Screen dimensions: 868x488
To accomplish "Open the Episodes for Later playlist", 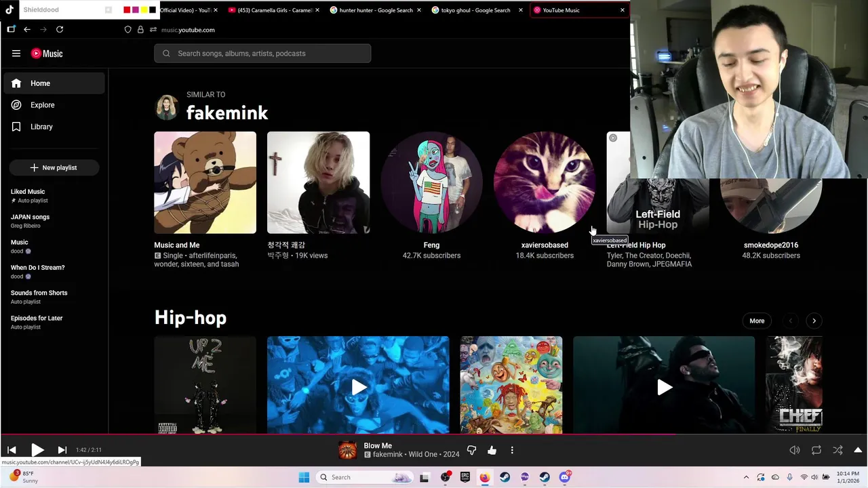I will [x=54, y=322].
